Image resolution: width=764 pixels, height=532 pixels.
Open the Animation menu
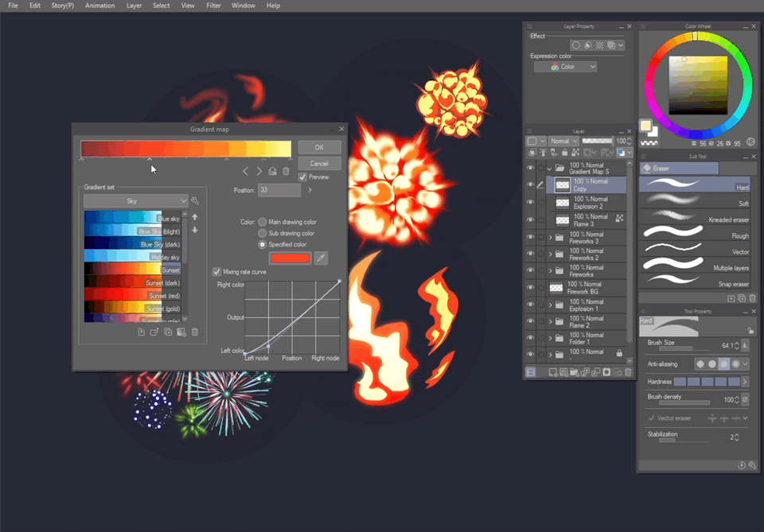100,6
